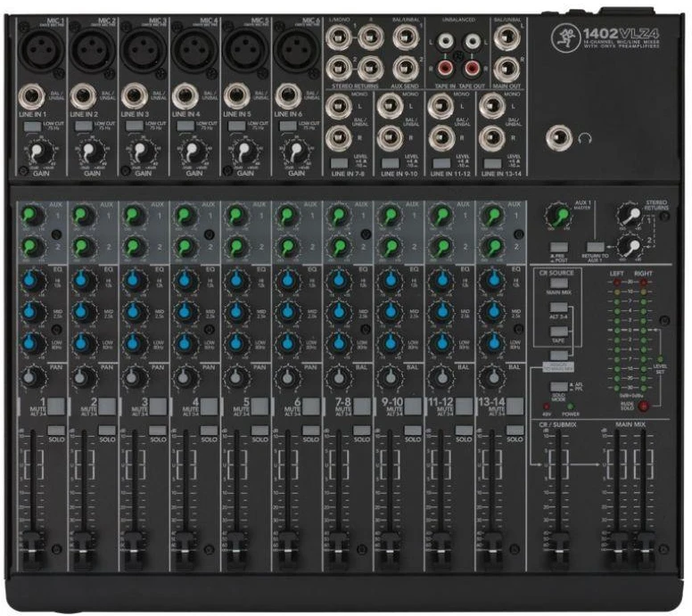Click the BAL knob on channel 9-10
The image size is (692, 616).
pos(389,377)
